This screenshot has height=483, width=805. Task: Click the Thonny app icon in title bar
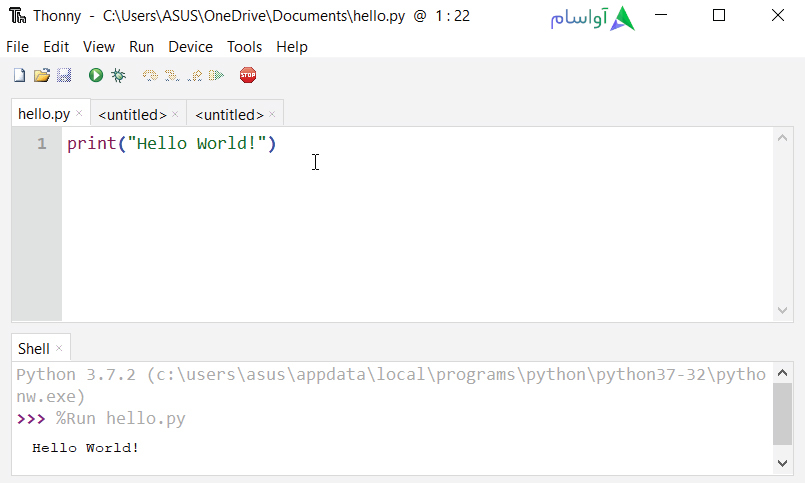click(17, 16)
